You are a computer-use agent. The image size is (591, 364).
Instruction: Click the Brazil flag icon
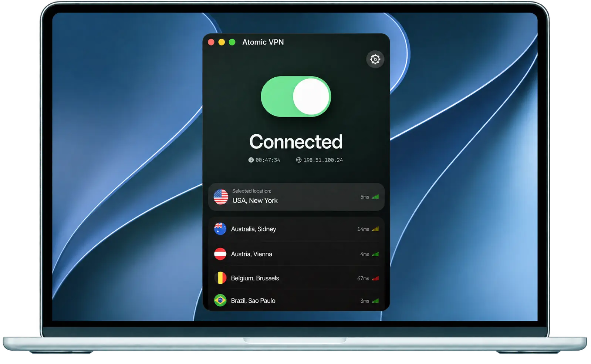220,300
